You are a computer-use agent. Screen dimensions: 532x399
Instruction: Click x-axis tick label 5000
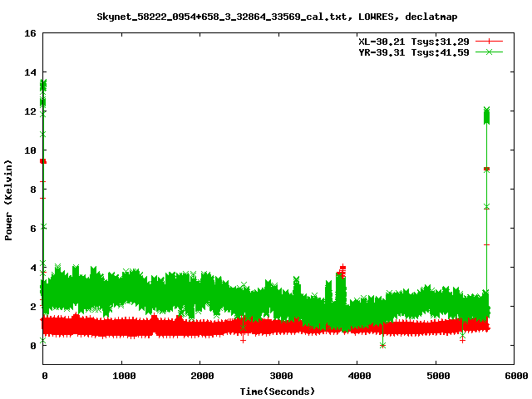click(x=438, y=376)
